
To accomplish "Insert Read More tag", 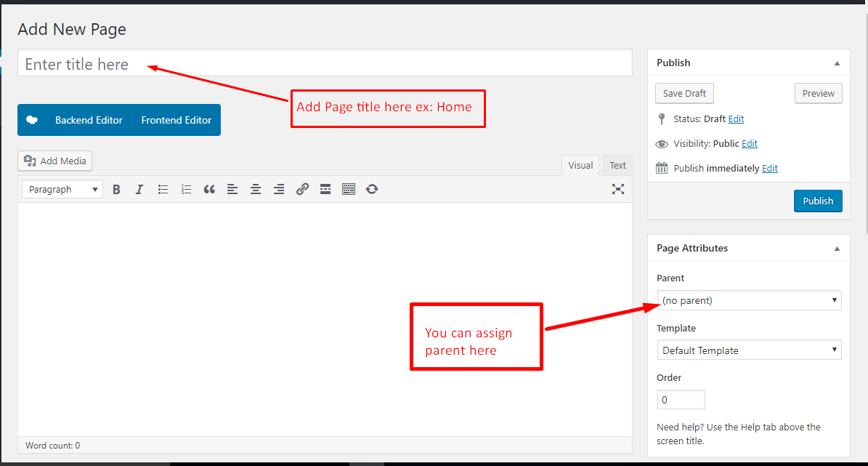I will click(325, 189).
